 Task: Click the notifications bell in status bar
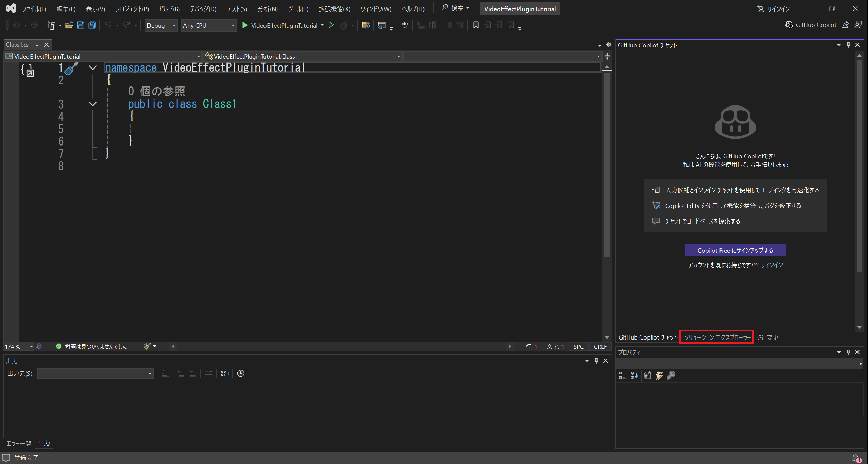click(856, 458)
